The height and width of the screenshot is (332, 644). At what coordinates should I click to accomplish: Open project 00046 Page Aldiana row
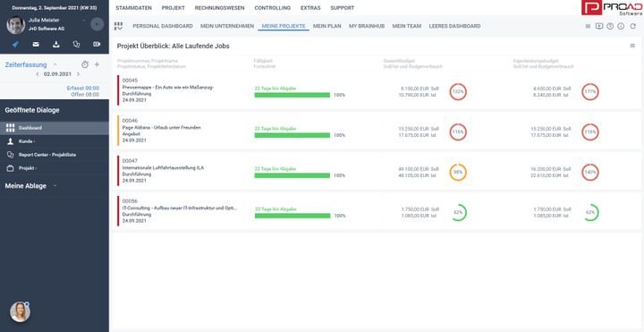tap(377, 131)
